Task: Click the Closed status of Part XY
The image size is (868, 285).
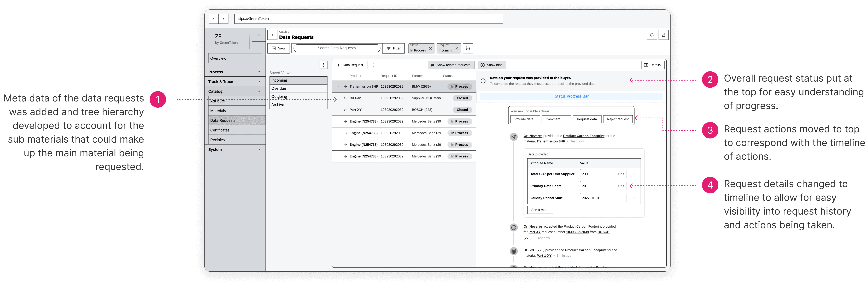Action: pyautogui.click(x=462, y=110)
